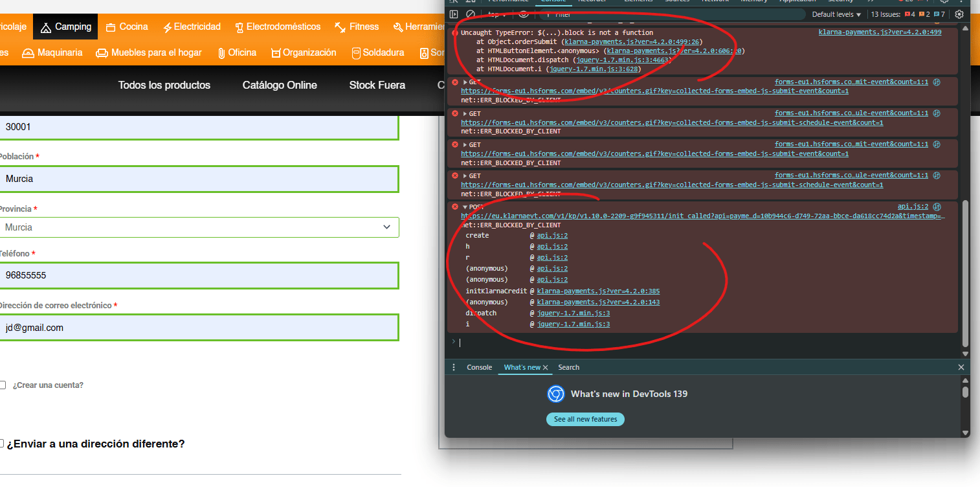Open Catálogo Online menu item
980x487 pixels.
pos(280,85)
